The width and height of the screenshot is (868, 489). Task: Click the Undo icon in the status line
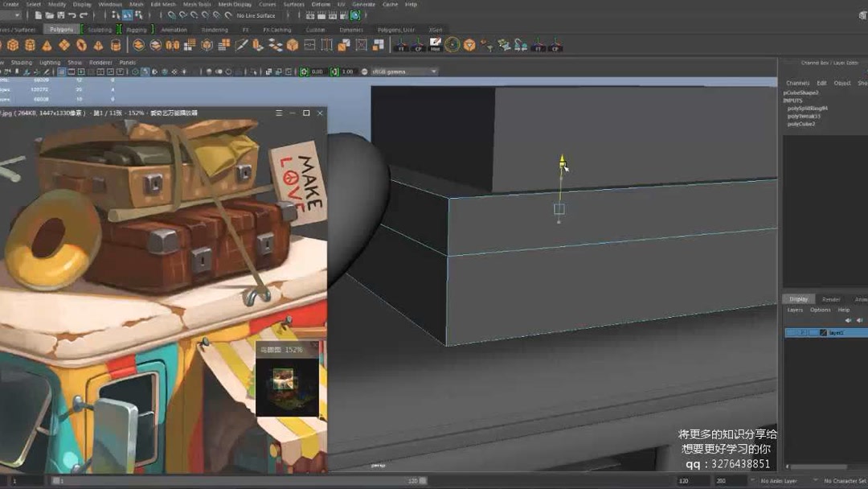pyautogui.click(x=72, y=15)
